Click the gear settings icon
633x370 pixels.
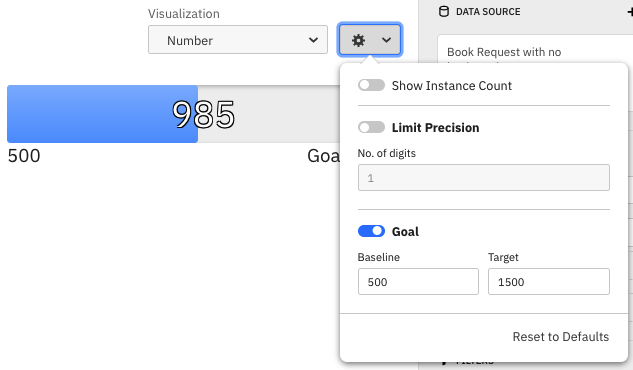click(x=358, y=40)
